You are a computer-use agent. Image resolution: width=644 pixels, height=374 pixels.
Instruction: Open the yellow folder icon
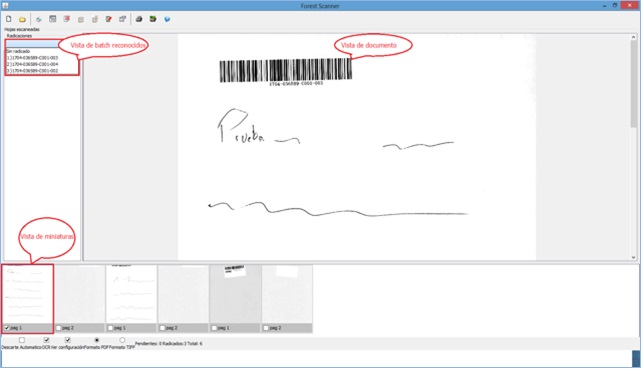point(22,19)
